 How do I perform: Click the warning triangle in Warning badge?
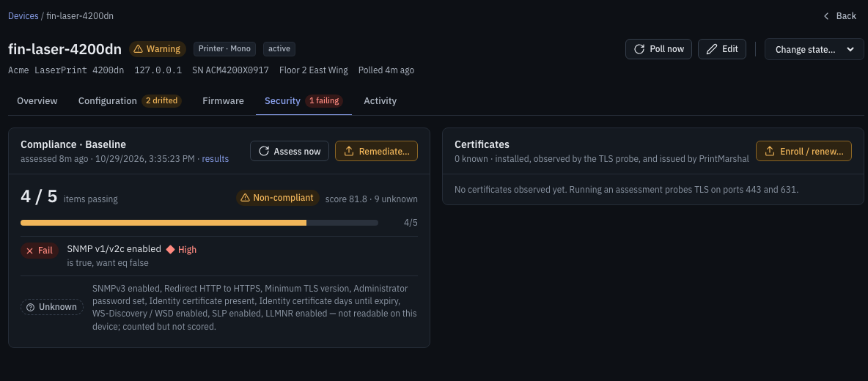(x=138, y=49)
